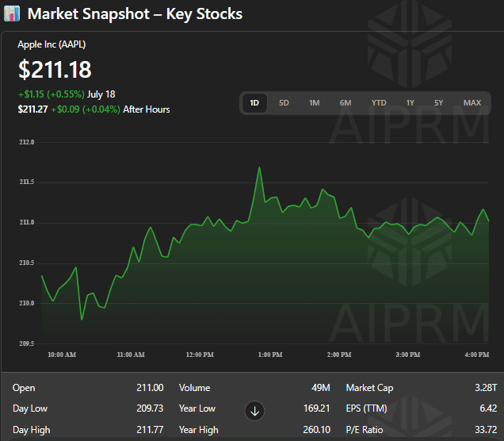The height and width of the screenshot is (441, 504).
Task: Click the Apple Inc (AAPL) stock name
Action: pyautogui.click(x=52, y=44)
